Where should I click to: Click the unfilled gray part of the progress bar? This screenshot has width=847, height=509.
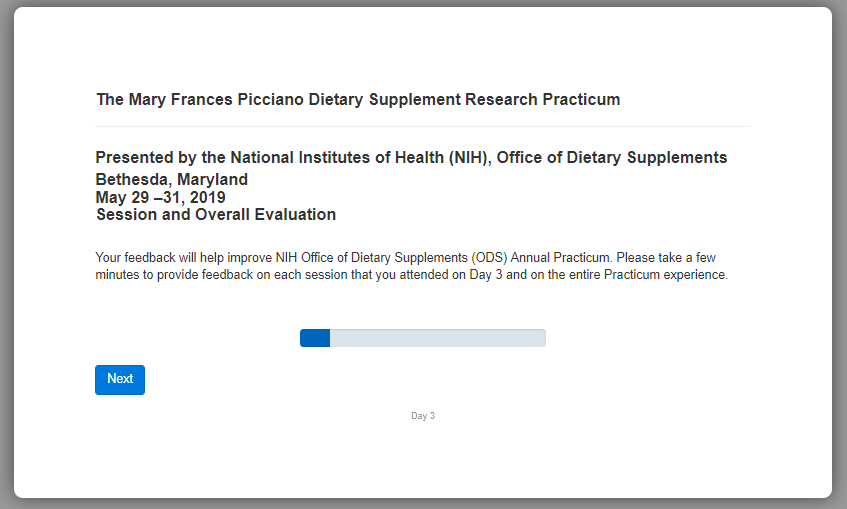coord(437,338)
